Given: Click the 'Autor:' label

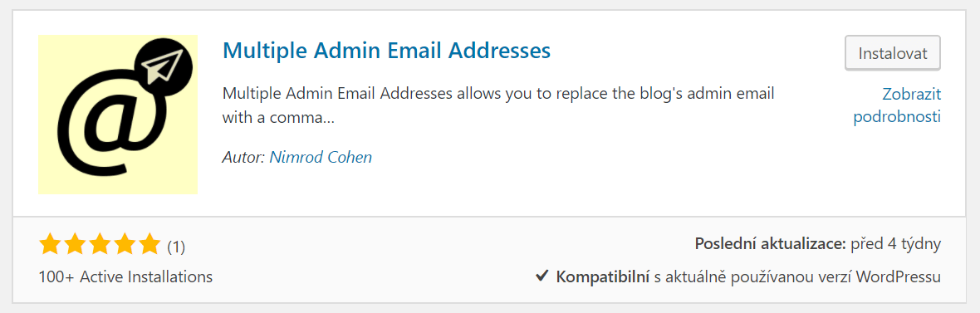Looking at the screenshot, I should point(244,157).
